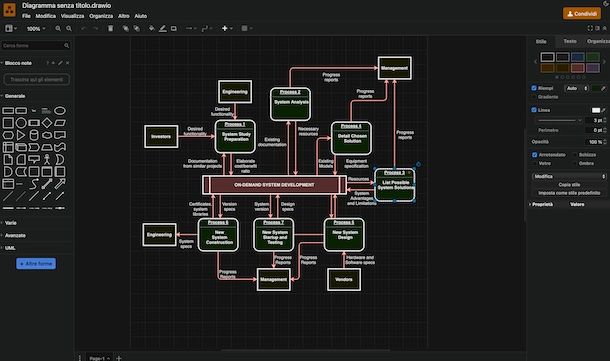This screenshot has height=361, width=610.
Task: Open the 100% zoom level dropdown
Action: tap(36, 28)
